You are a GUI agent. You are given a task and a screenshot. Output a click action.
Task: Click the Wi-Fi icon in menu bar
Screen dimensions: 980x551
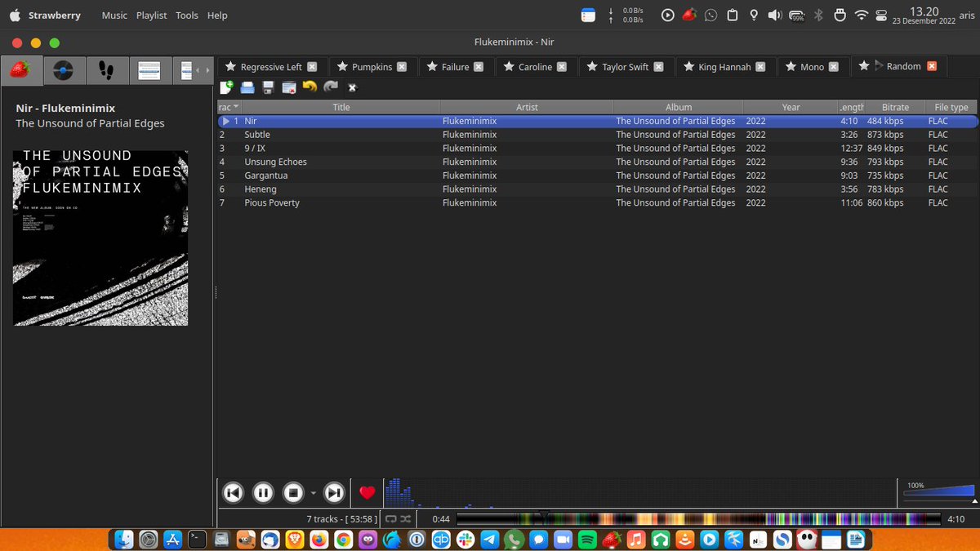click(x=861, y=15)
